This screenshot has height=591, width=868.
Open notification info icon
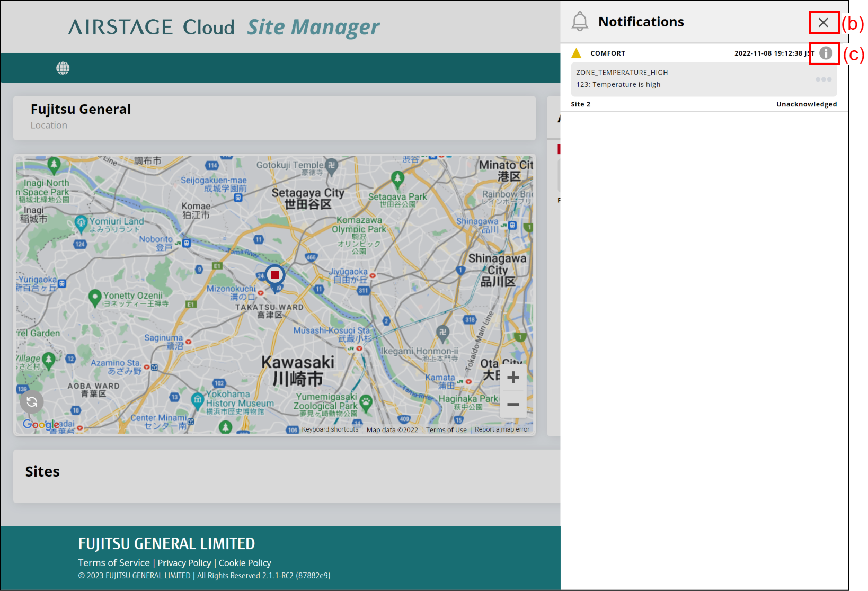click(x=825, y=53)
